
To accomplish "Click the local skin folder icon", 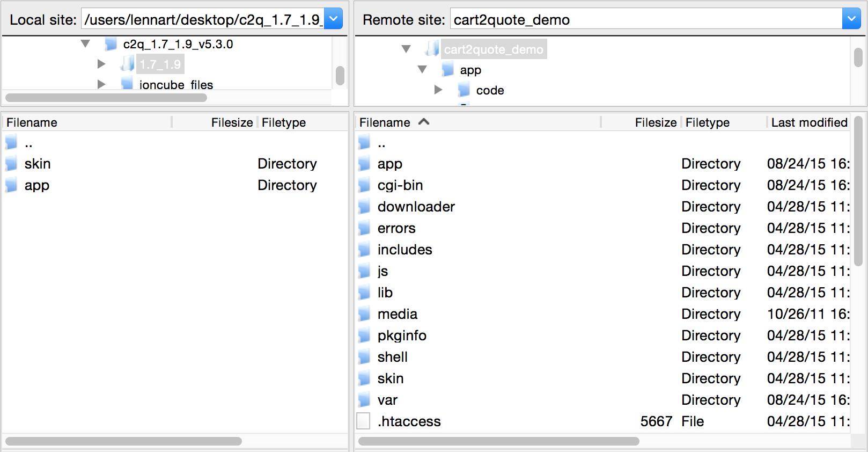I will pyautogui.click(x=11, y=163).
